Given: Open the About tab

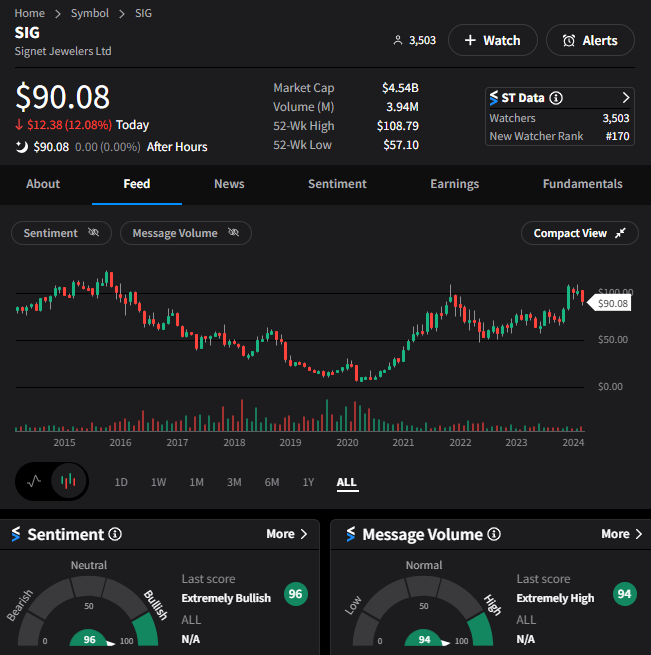Looking at the screenshot, I should (43, 184).
